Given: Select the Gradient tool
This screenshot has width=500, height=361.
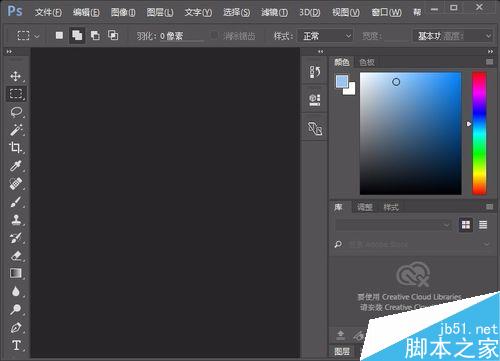Looking at the screenshot, I should point(16,273).
